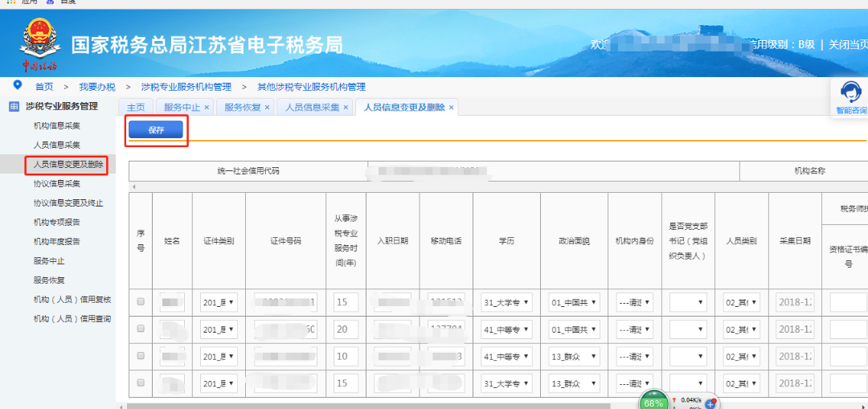
Task: Open 服务恢复 in the sidebar
Action: pyautogui.click(x=49, y=280)
